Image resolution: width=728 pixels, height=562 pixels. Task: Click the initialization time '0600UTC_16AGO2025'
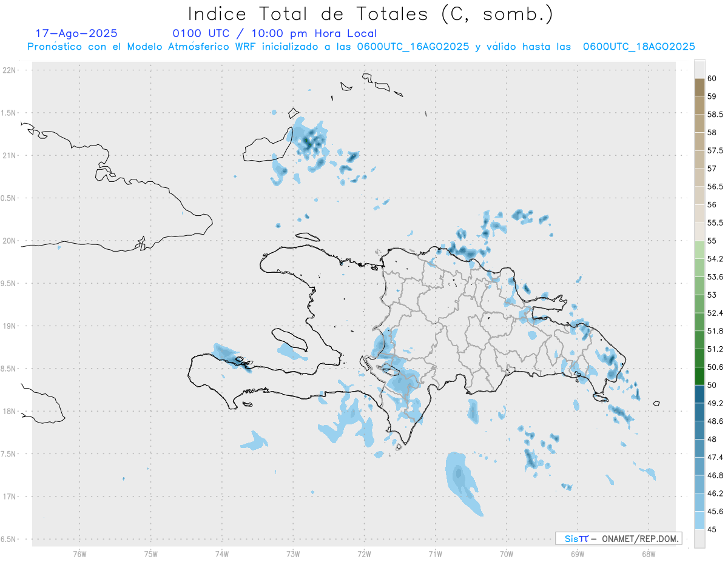pos(413,47)
